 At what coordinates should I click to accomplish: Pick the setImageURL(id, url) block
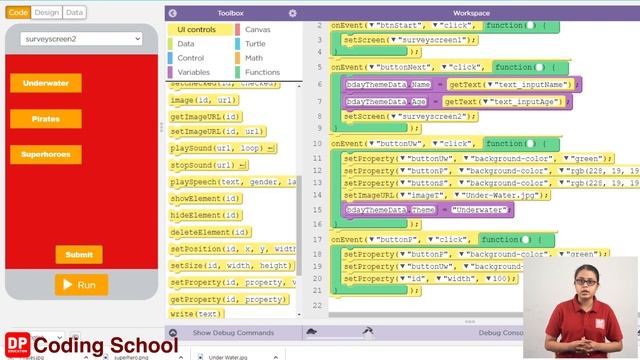coord(217,132)
